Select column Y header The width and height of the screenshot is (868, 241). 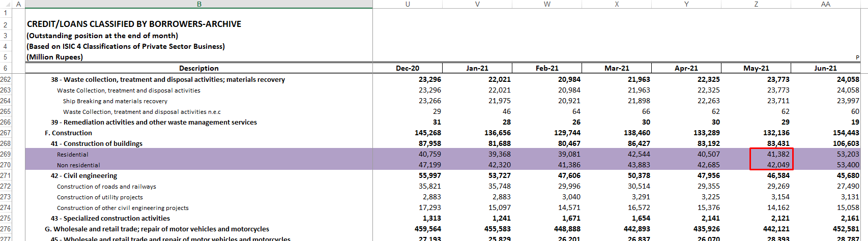[x=686, y=4]
